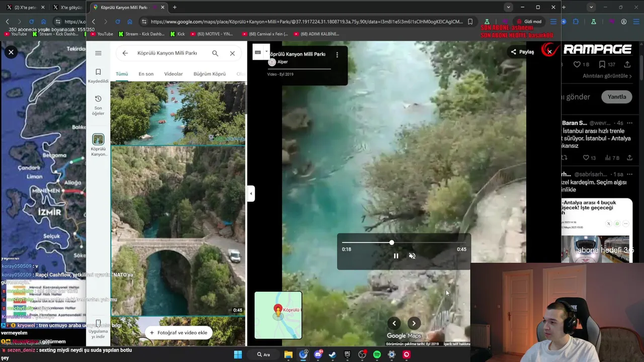
Task: Open Discord from taskbar
Action: pyautogui.click(x=318, y=354)
